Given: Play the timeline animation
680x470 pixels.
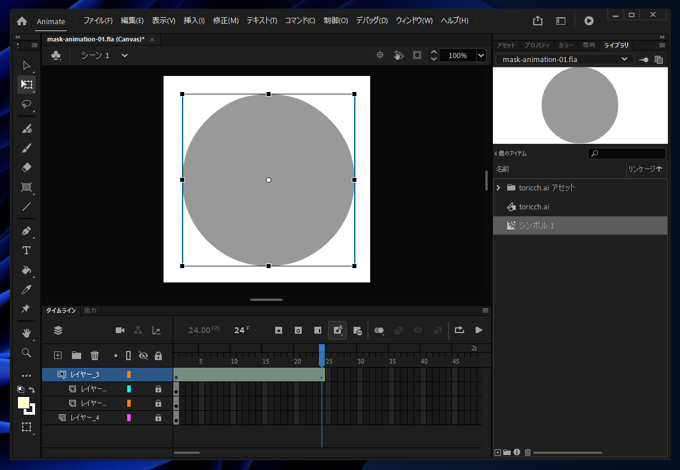Looking at the screenshot, I should 479,330.
